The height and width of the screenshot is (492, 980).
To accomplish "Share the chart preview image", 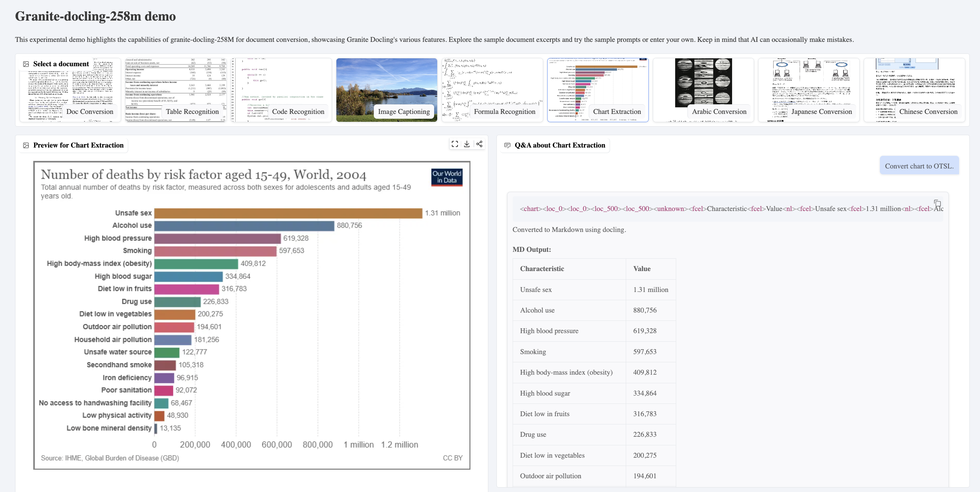I will [x=479, y=144].
